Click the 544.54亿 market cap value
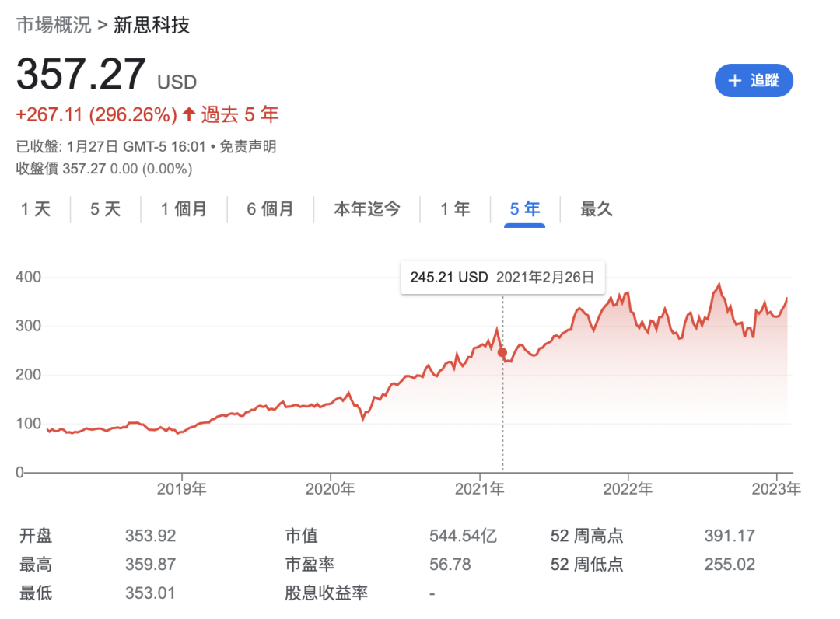840x619 pixels. [464, 536]
